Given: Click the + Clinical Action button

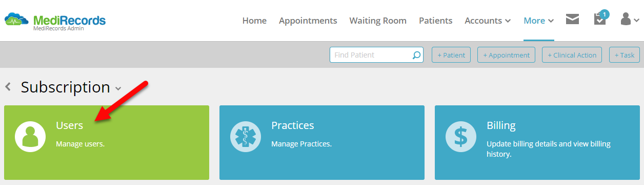Looking at the screenshot, I should point(572,55).
